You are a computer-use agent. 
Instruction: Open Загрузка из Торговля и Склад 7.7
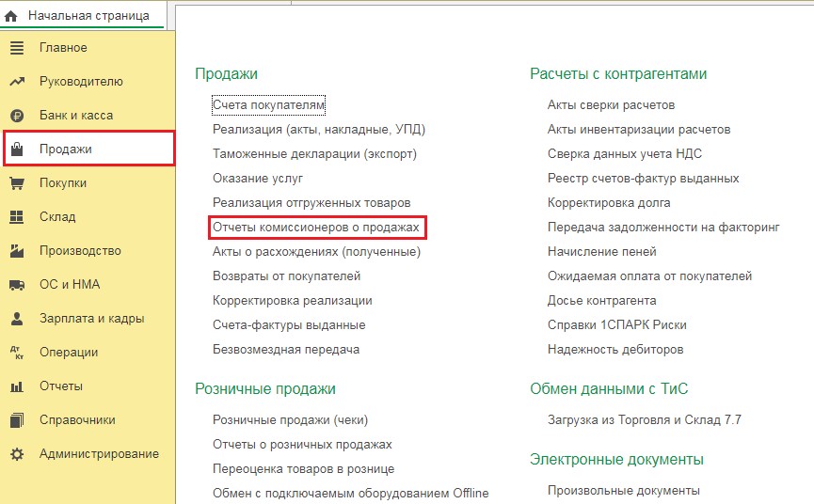tap(645, 420)
